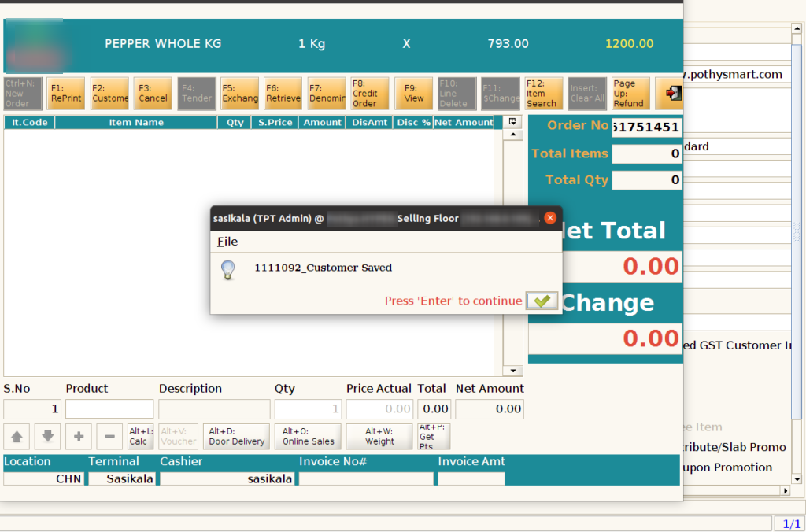This screenshot has height=532, width=806.
Task: Click F6 Retrieve button
Action: pyautogui.click(x=283, y=94)
